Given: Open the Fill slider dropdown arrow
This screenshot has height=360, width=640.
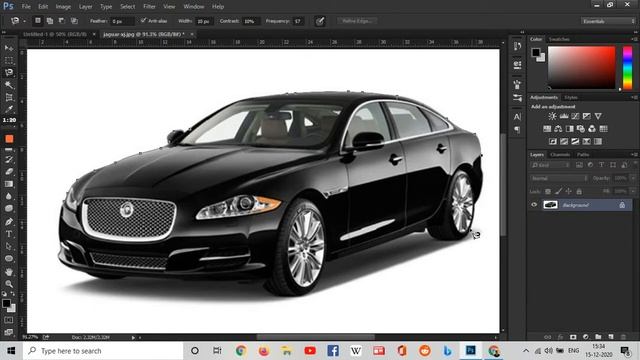Looking at the screenshot, I should tap(633, 191).
